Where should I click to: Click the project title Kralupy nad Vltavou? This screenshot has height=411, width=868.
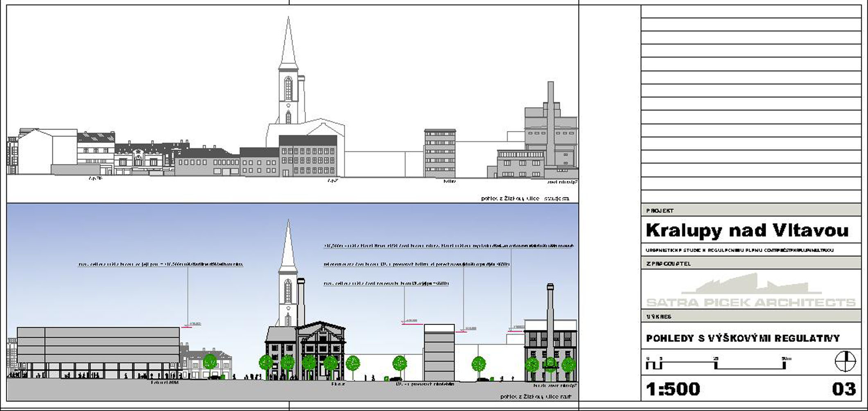coord(747,230)
